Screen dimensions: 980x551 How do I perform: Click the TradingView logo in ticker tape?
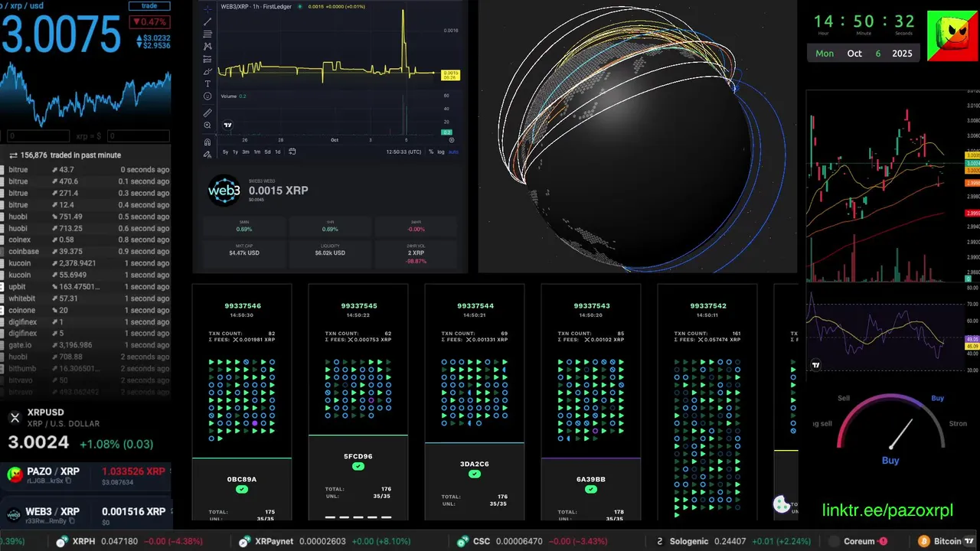click(x=971, y=541)
